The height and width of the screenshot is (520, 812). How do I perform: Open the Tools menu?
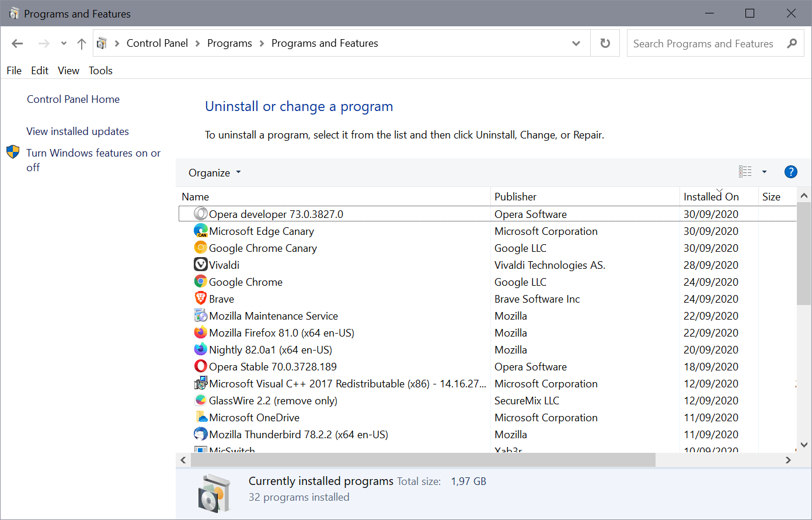(x=100, y=70)
